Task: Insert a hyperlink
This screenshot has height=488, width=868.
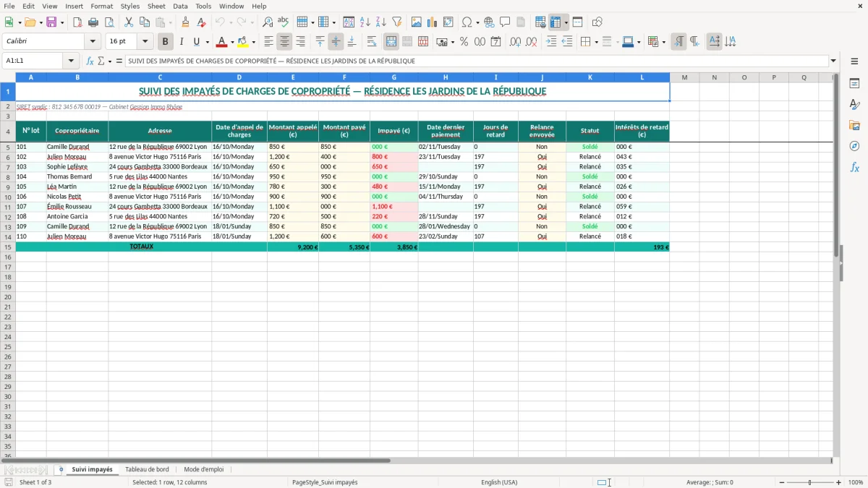Action: (489, 22)
